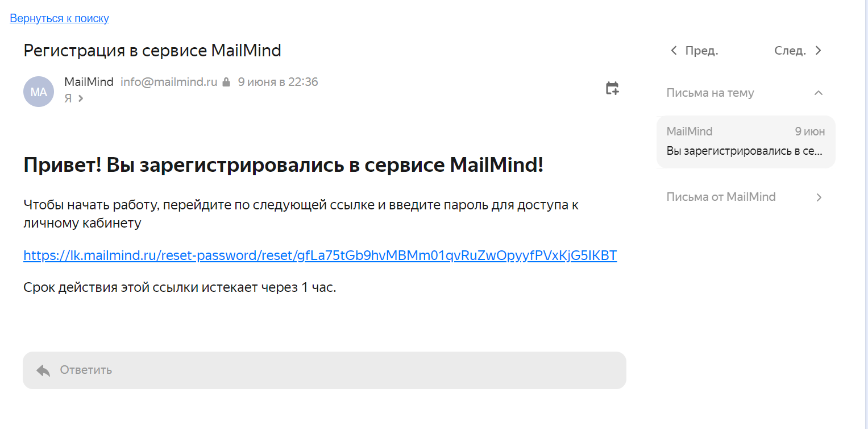
Task: Click the lock icon beside sender email
Action: 226,82
